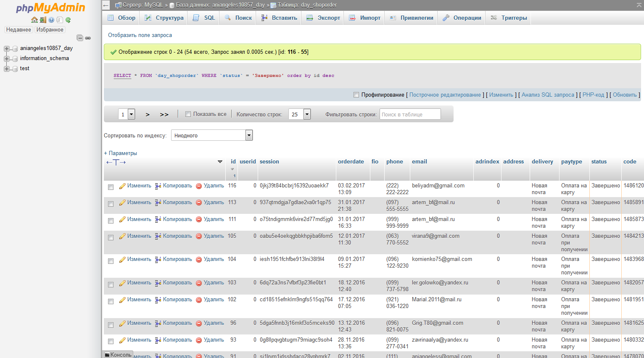644x358 pixels.
Task: Tick the Показать все checkbox
Action: [188, 114]
